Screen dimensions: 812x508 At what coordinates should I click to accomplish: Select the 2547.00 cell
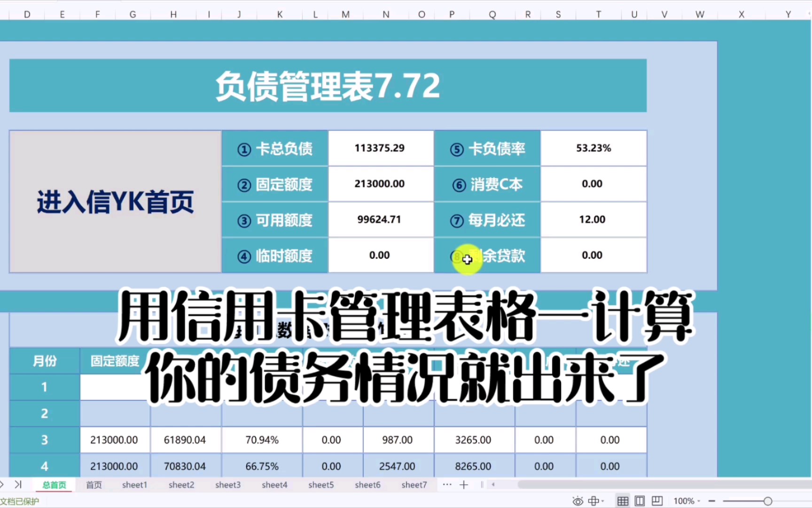tap(398, 466)
